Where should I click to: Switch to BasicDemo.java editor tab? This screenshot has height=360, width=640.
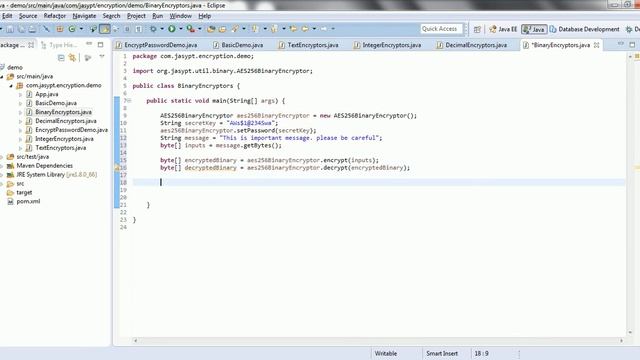[238, 45]
